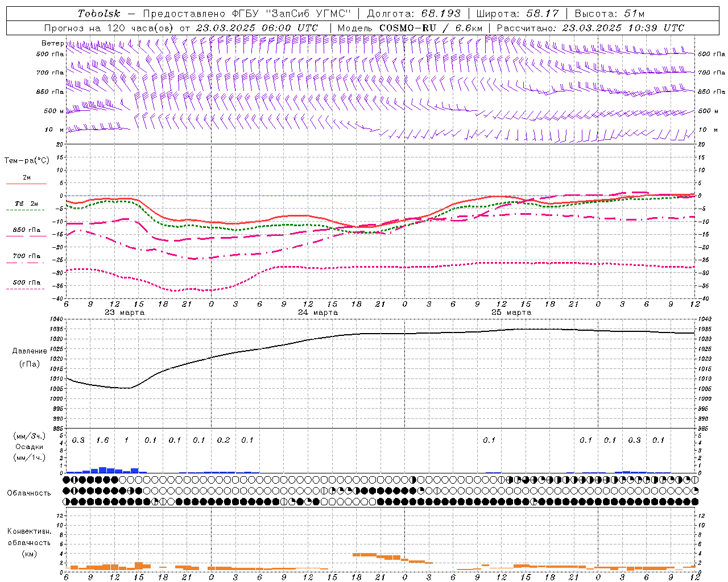Click the '1.6' precipitation value
The width and height of the screenshot is (728, 582).
coord(102,440)
